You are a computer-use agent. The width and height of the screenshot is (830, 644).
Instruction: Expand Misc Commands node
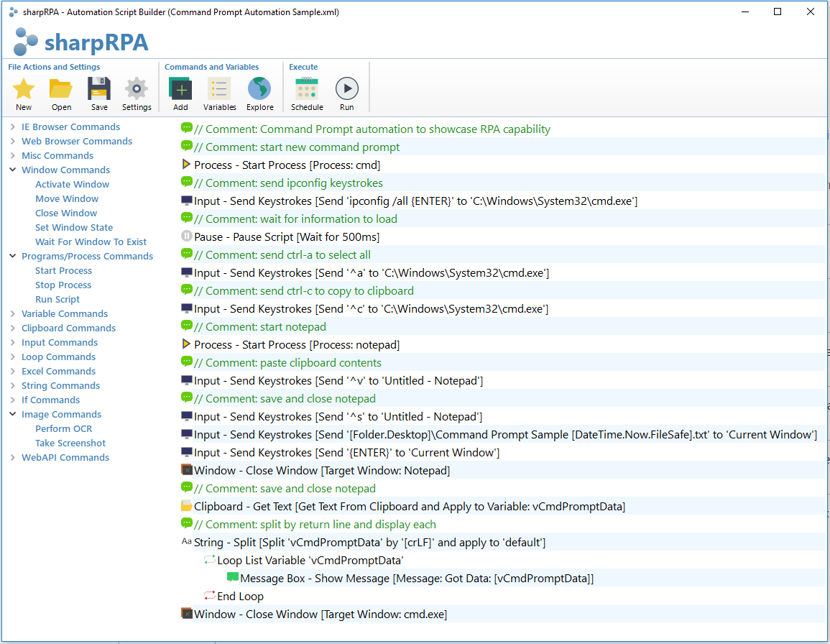tap(13, 155)
